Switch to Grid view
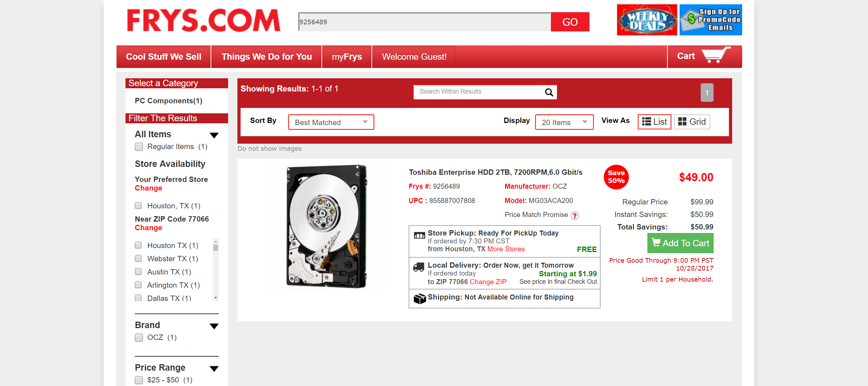This screenshot has width=868, height=386. tap(692, 122)
